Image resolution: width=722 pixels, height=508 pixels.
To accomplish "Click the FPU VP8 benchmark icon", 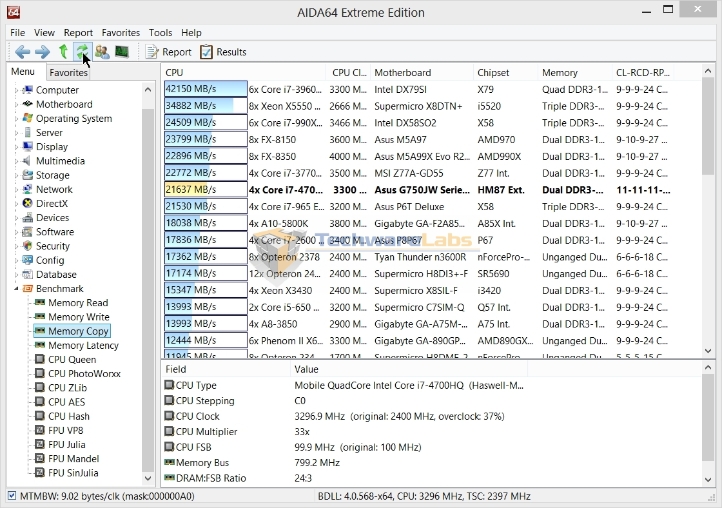I will [40, 430].
